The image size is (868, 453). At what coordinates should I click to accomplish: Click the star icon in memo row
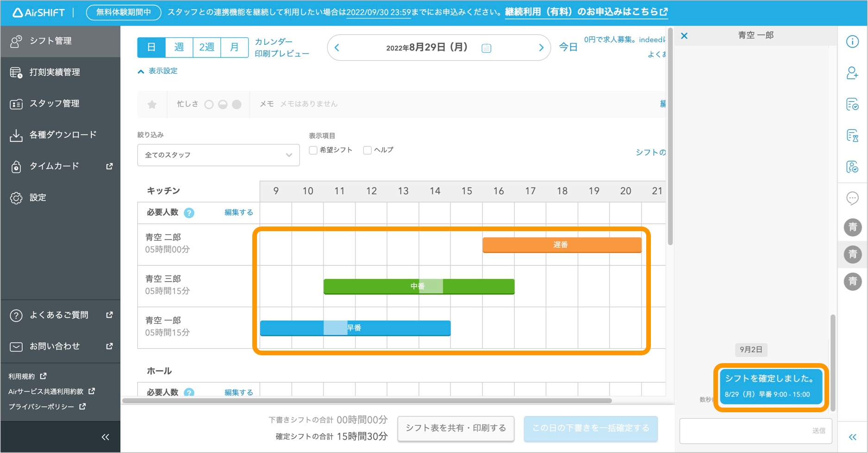point(152,104)
